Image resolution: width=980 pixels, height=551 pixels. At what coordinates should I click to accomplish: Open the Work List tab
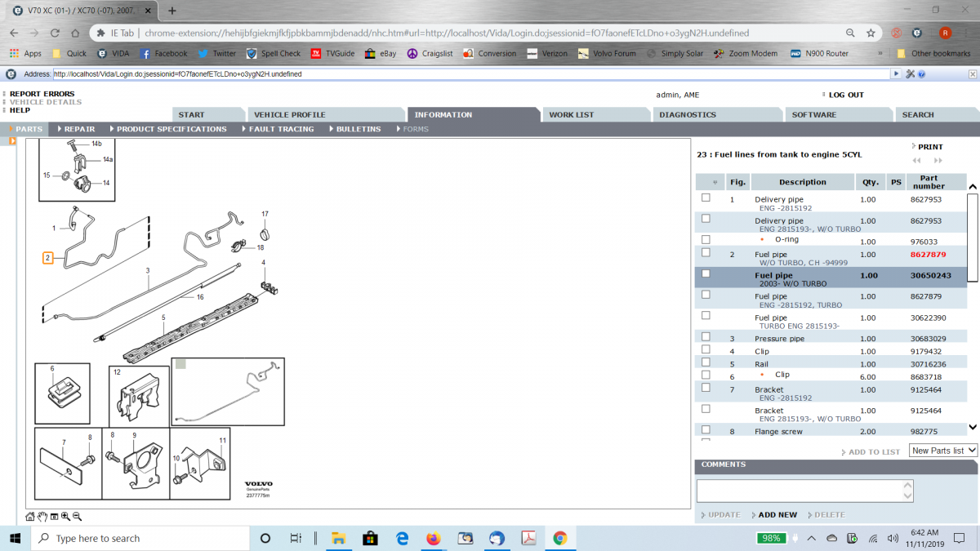(571, 115)
